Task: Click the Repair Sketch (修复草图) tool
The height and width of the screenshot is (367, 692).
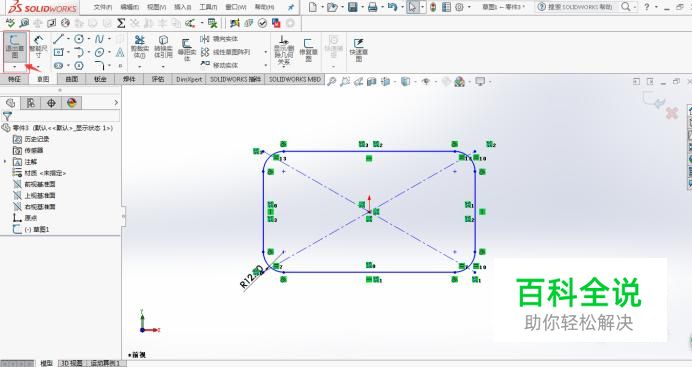Action: click(308, 49)
